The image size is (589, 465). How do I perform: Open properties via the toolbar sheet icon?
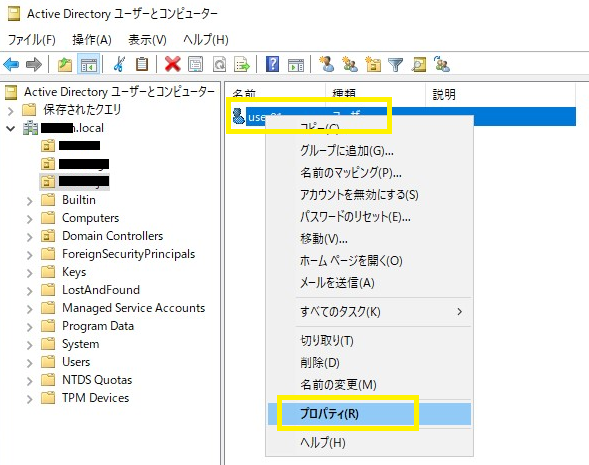(x=196, y=64)
